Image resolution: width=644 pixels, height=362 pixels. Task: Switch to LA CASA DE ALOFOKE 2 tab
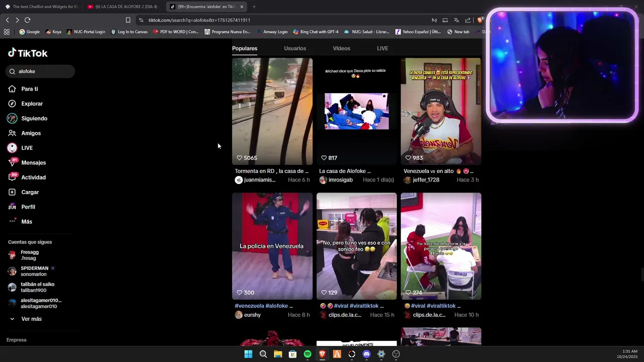tap(123, 7)
